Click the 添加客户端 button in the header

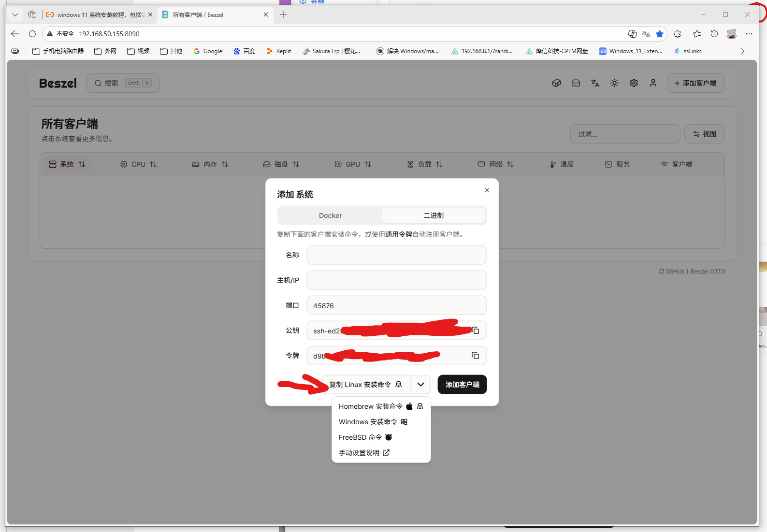(x=695, y=83)
